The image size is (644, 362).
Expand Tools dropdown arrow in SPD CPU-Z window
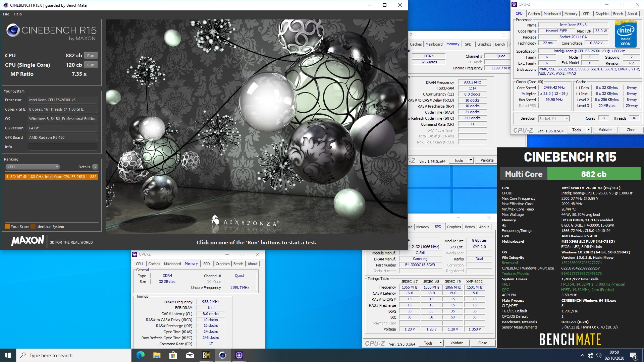[x=440, y=343]
